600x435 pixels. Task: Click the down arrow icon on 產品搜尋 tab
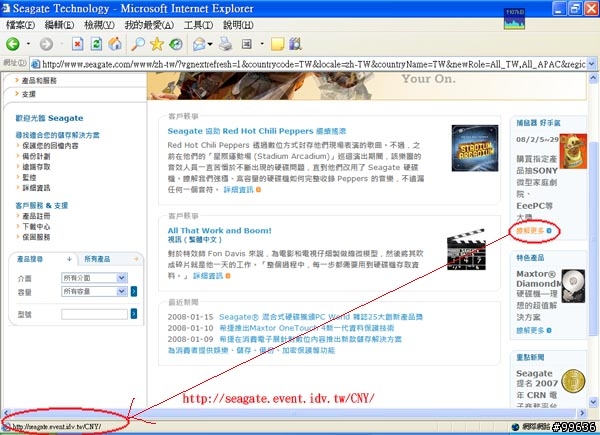click(x=69, y=259)
